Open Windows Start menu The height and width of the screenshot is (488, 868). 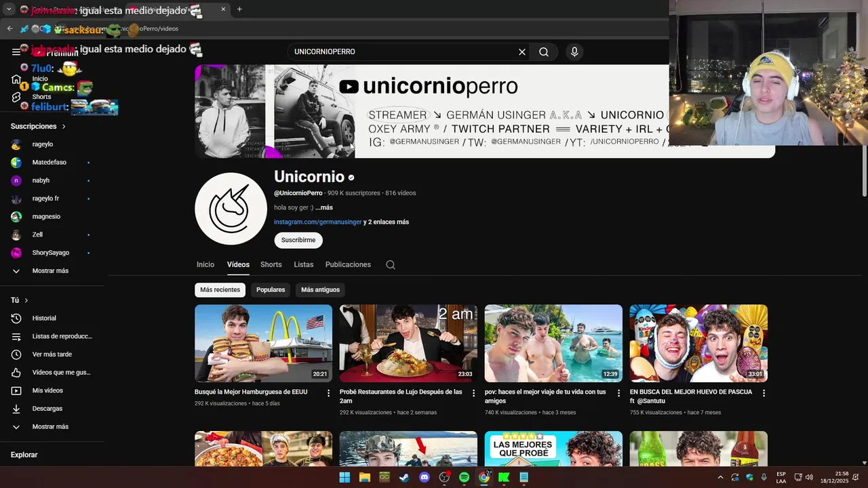(344, 477)
